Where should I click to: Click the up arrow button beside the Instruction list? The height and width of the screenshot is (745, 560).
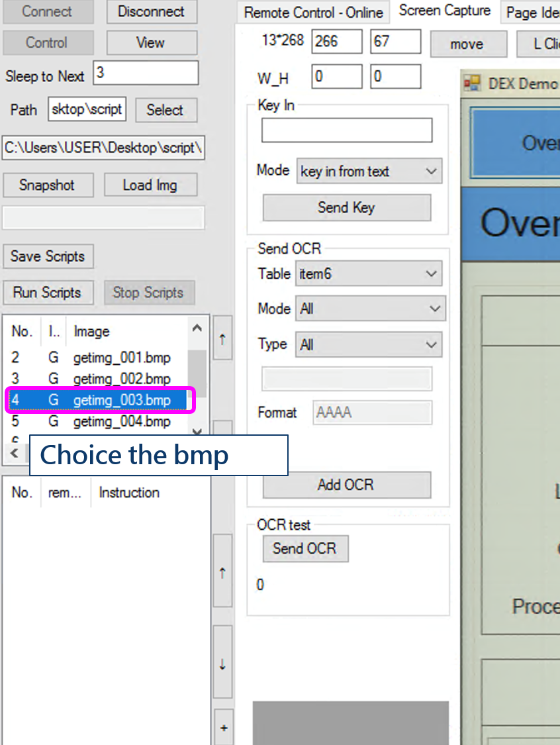click(222, 572)
